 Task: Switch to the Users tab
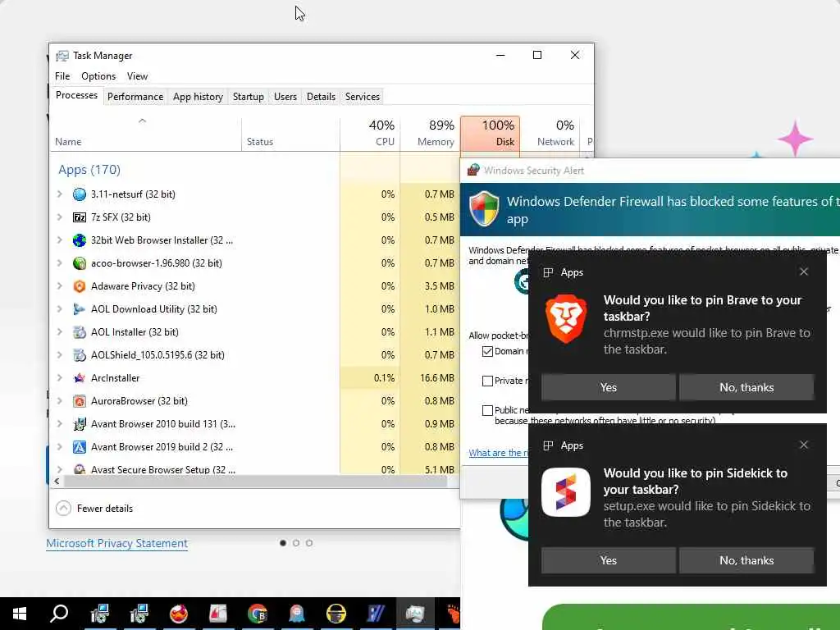pyautogui.click(x=285, y=97)
